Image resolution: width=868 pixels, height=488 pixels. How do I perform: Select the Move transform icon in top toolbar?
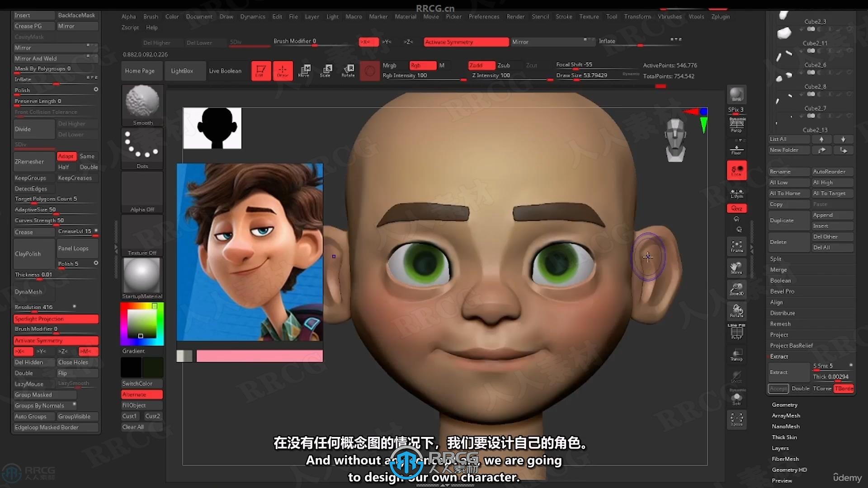[x=304, y=71]
